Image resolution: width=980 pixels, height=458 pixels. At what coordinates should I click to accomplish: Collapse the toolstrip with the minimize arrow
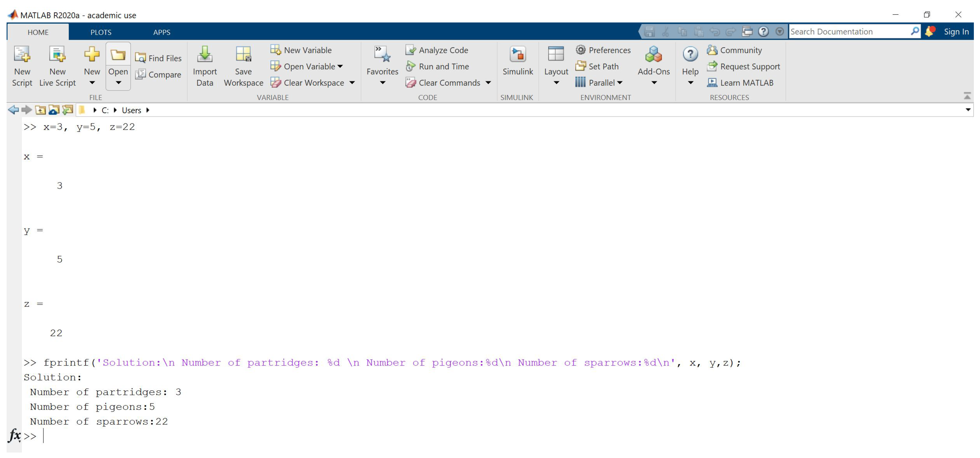click(967, 96)
